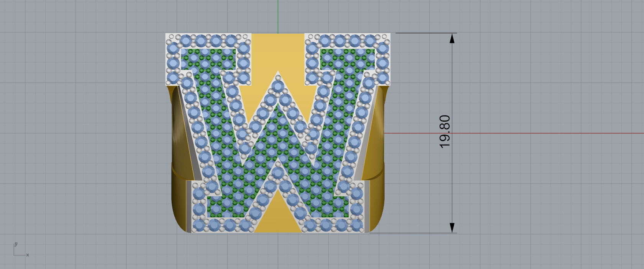
Task: Select the vertical dimension line's bottom arrowhead
Action: point(452,228)
